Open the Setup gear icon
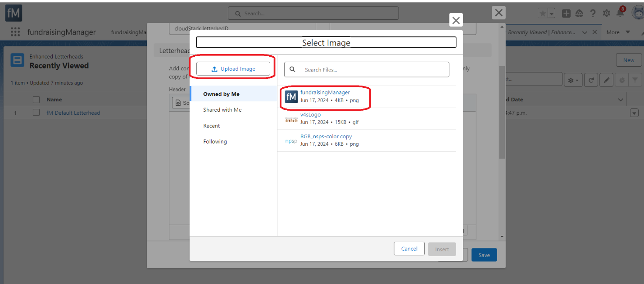This screenshot has height=284, width=644. [x=606, y=14]
